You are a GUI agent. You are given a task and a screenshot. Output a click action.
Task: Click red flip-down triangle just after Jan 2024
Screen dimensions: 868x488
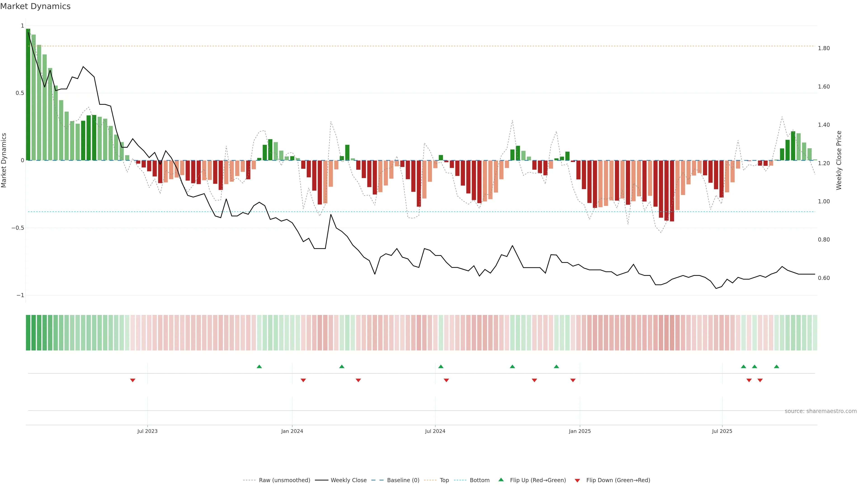303,380
